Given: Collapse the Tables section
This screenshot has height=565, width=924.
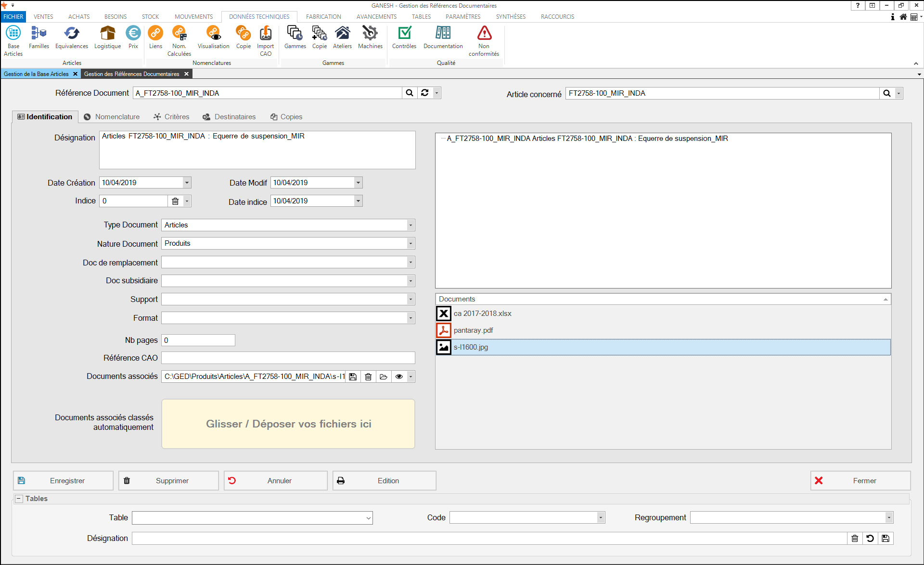Looking at the screenshot, I should [x=19, y=499].
